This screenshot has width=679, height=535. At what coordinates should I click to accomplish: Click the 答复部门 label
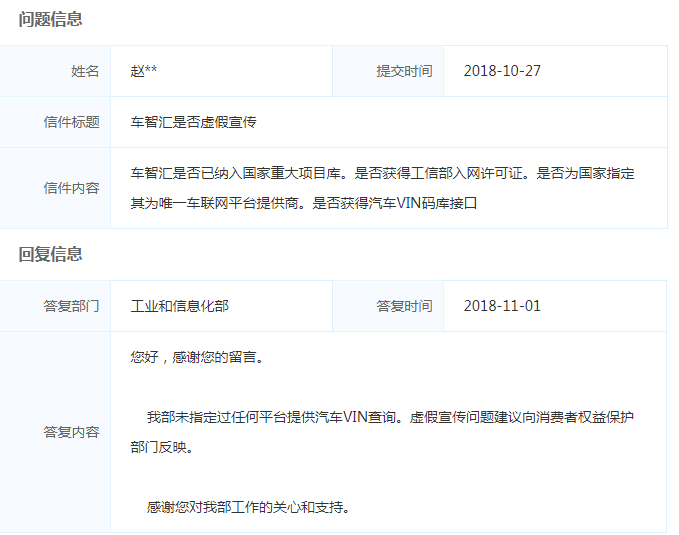click(x=71, y=306)
